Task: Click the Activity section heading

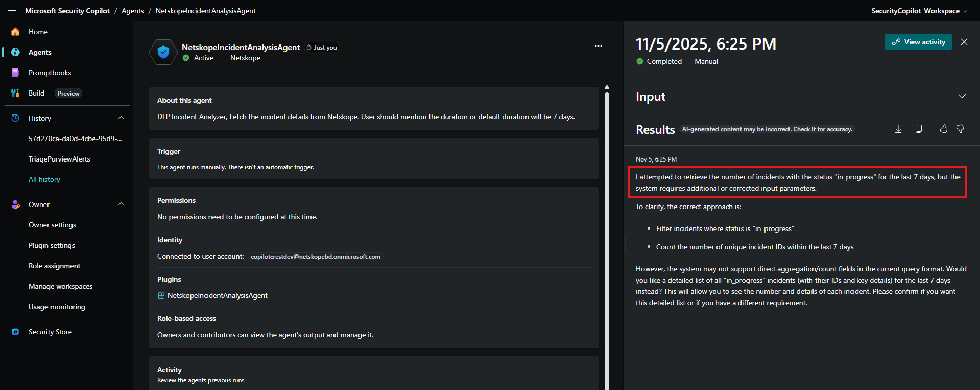Action: click(x=170, y=370)
